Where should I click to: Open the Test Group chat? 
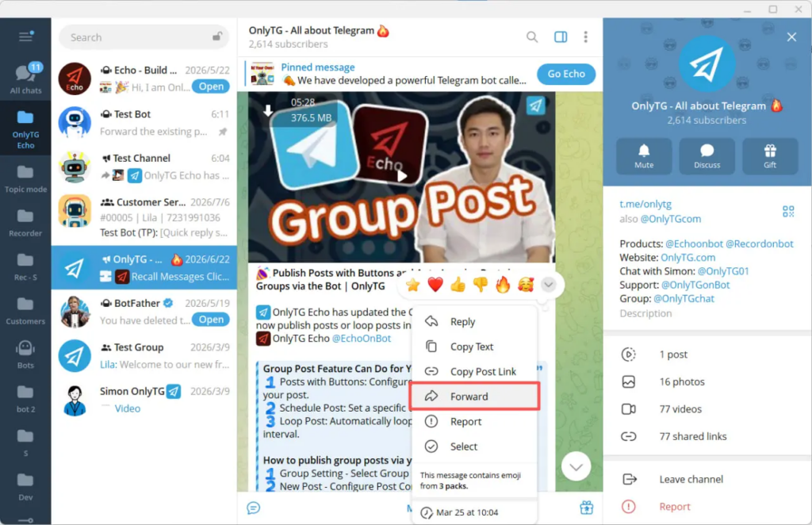pyautogui.click(x=144, y=355)
